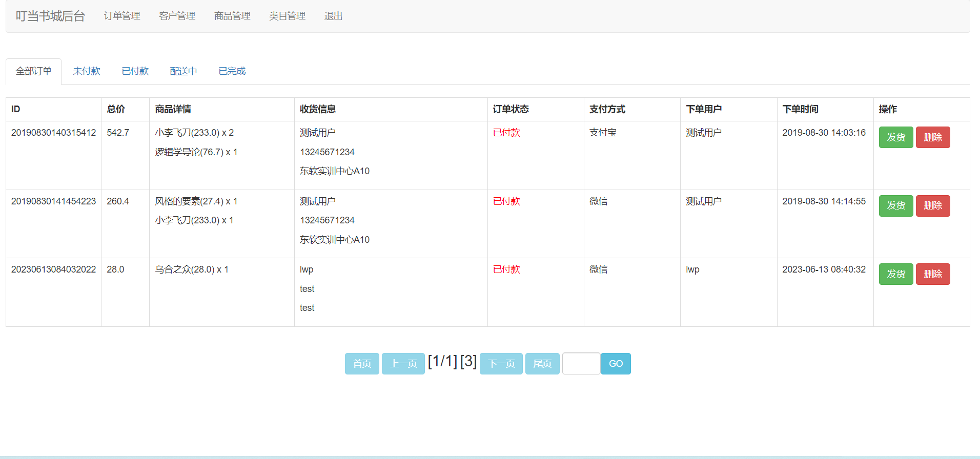Switch to the 已付款 tab

pyautogui.click(x=135, y=71)
